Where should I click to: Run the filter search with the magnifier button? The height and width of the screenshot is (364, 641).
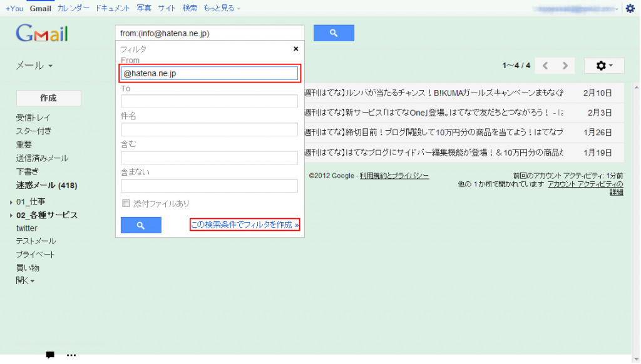tap(140, 225)
